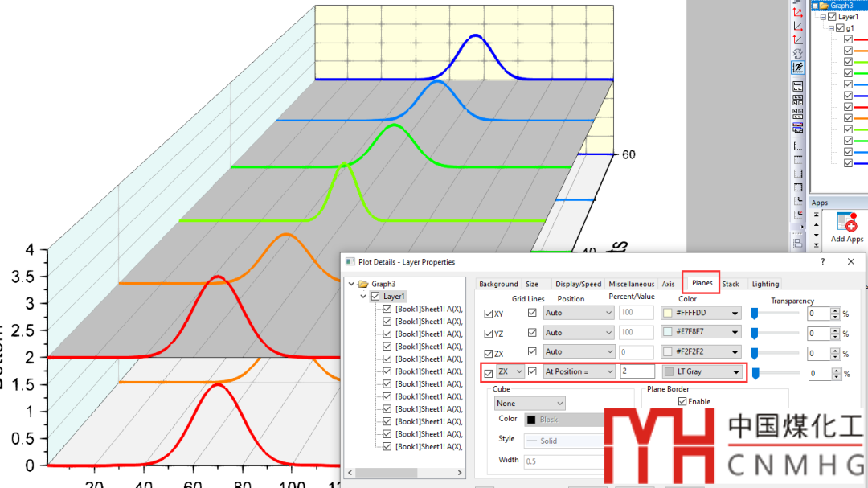Click the Graph3 folder icon in Plot Details tree
Viewport: 868px width, 488px height.
point(363,284)
